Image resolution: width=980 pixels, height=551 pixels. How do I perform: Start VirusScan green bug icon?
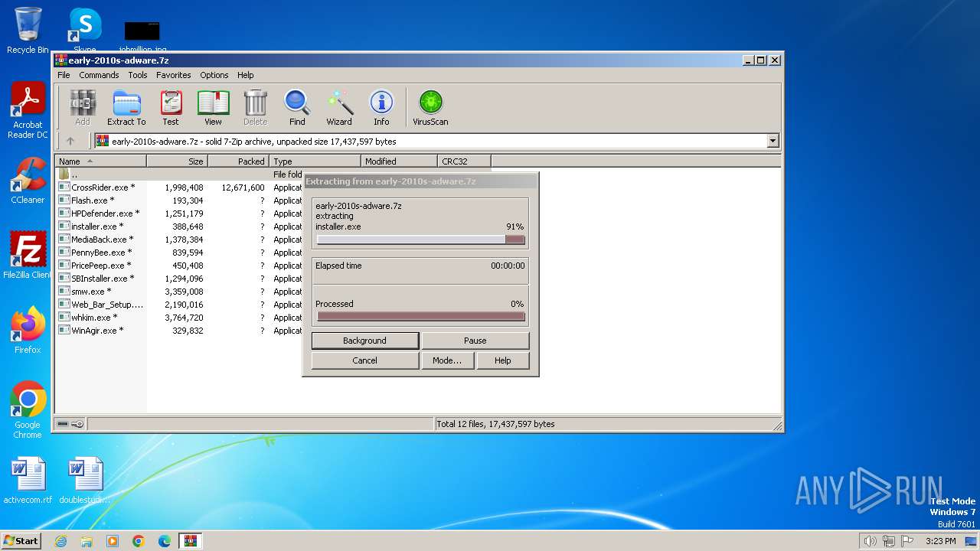[430, 108]
